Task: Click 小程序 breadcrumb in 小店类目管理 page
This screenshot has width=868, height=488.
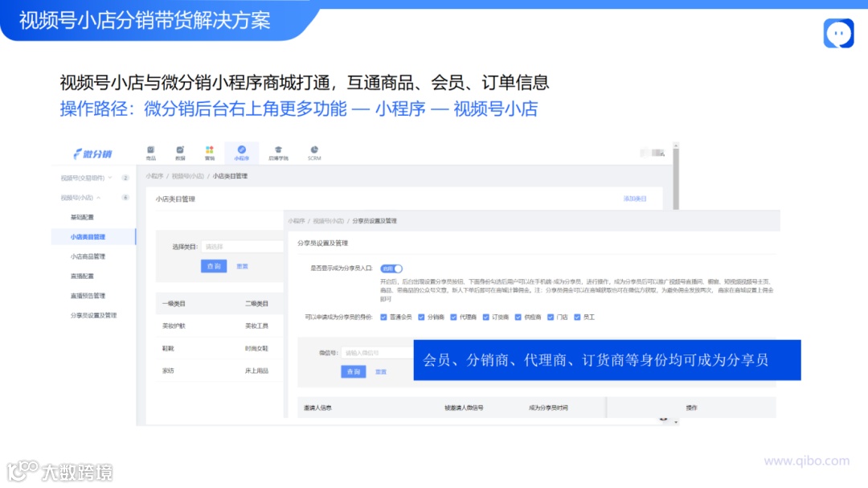Action: [154, 176]
